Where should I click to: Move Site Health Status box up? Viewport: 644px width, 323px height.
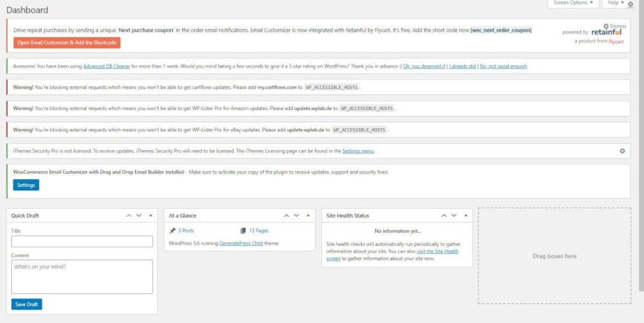[x=444, y=216]
